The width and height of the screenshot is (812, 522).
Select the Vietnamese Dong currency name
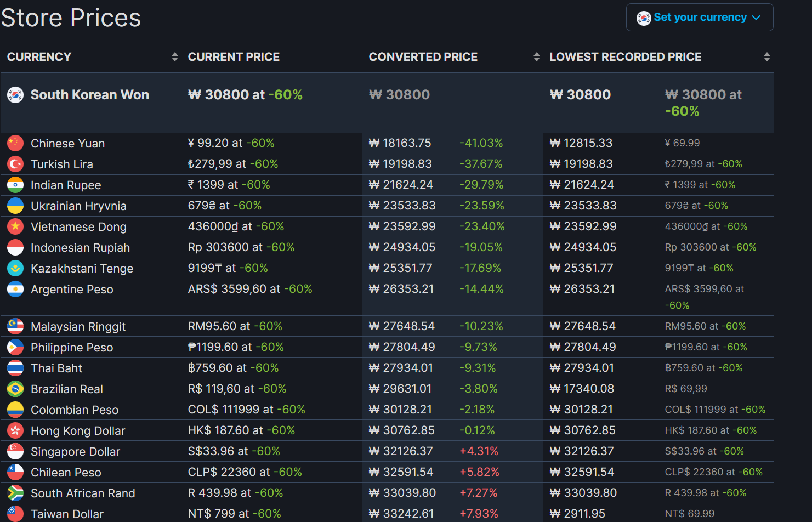coord(78,227)
